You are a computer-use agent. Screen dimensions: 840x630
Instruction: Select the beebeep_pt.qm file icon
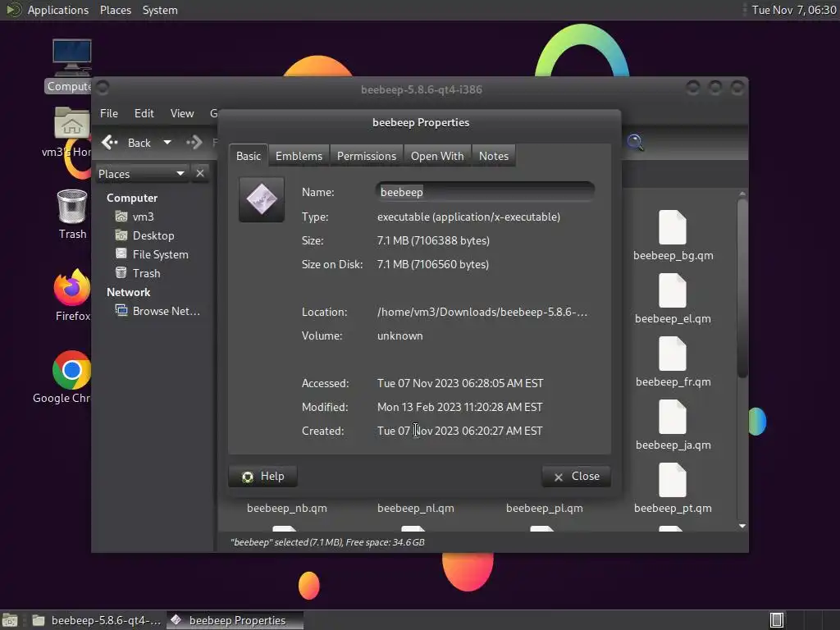tap(673, 480)
